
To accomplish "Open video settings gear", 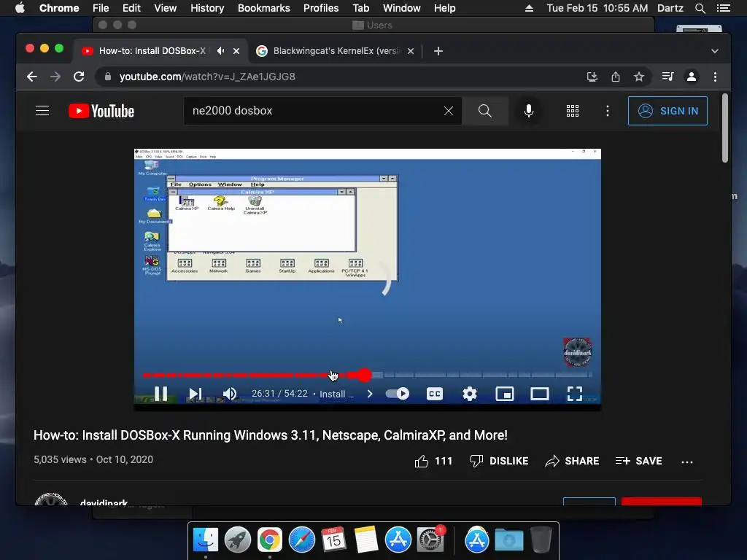I will tap(470, 394).
